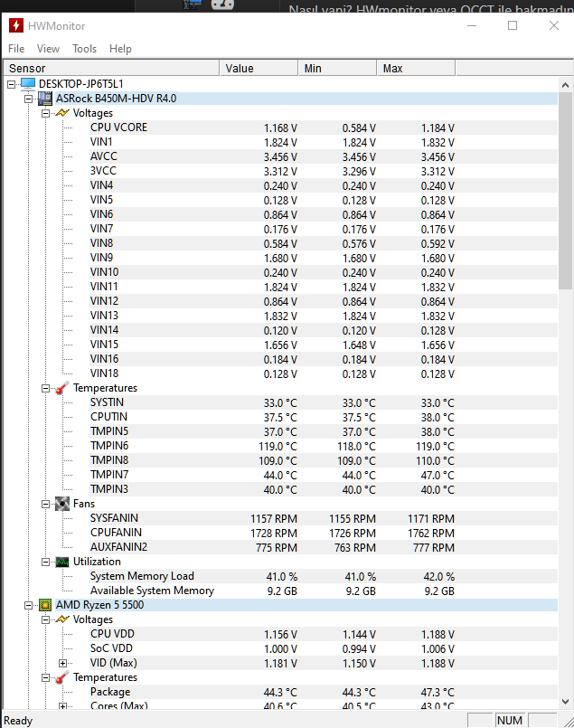
Task: Click the Voltages lightning icon under ASRock
Action: pyautogui.click(x=62, y=113)
